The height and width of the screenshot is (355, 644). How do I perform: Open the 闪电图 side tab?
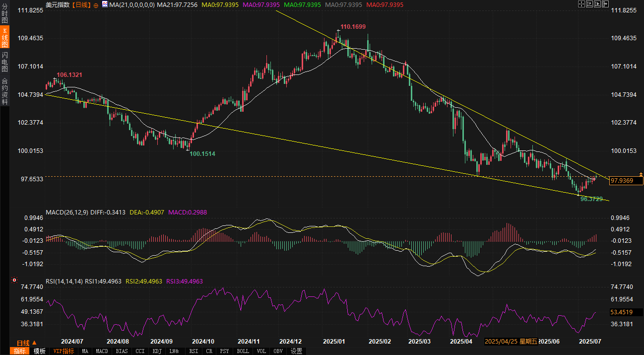pyautogui.click(x=4, y=61)
